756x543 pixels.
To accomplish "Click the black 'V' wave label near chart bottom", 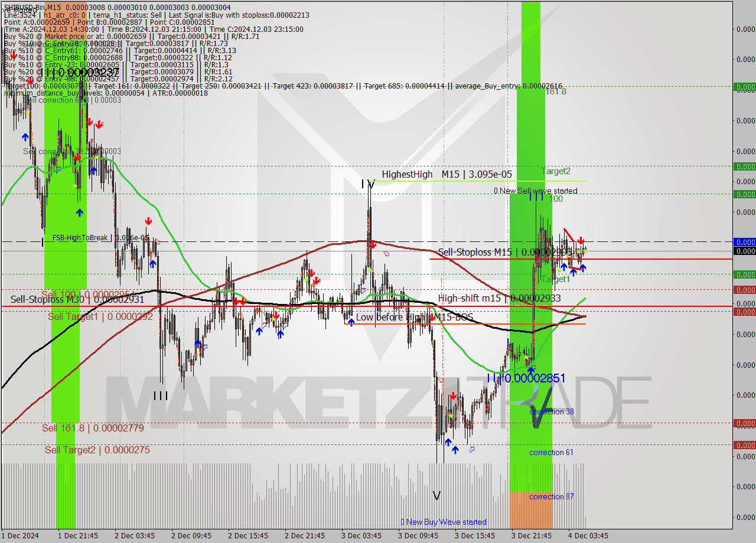I will tap(436, 496).
